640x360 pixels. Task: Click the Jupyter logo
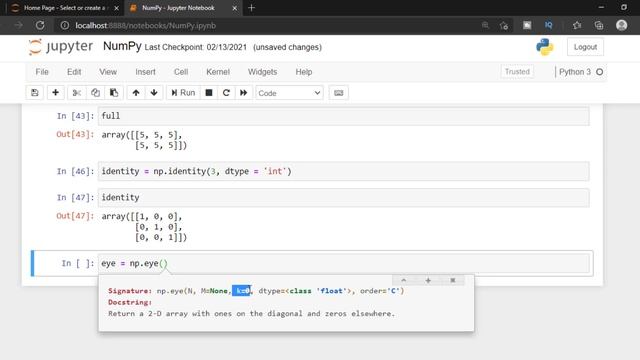pos(61,47)
